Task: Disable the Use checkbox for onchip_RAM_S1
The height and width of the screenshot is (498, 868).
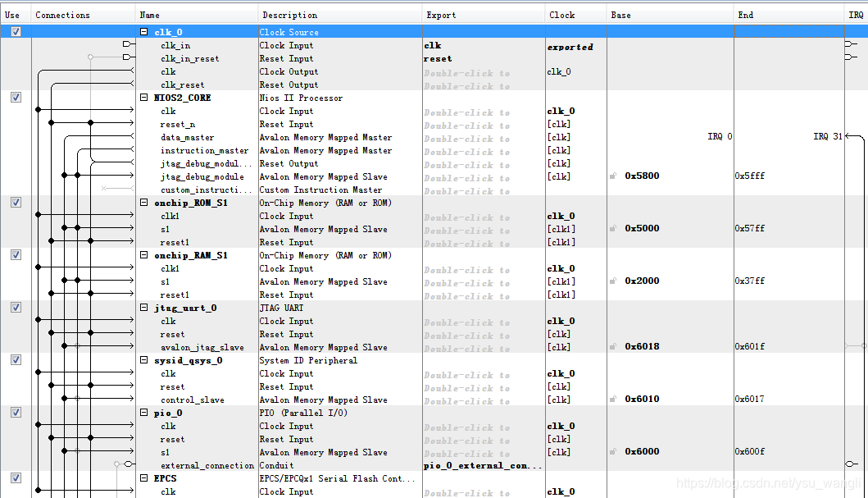Action: [16, 254]
